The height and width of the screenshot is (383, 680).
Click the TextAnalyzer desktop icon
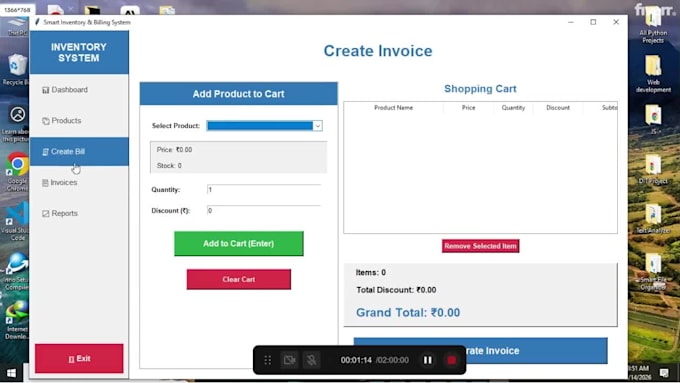coord(653,218)
